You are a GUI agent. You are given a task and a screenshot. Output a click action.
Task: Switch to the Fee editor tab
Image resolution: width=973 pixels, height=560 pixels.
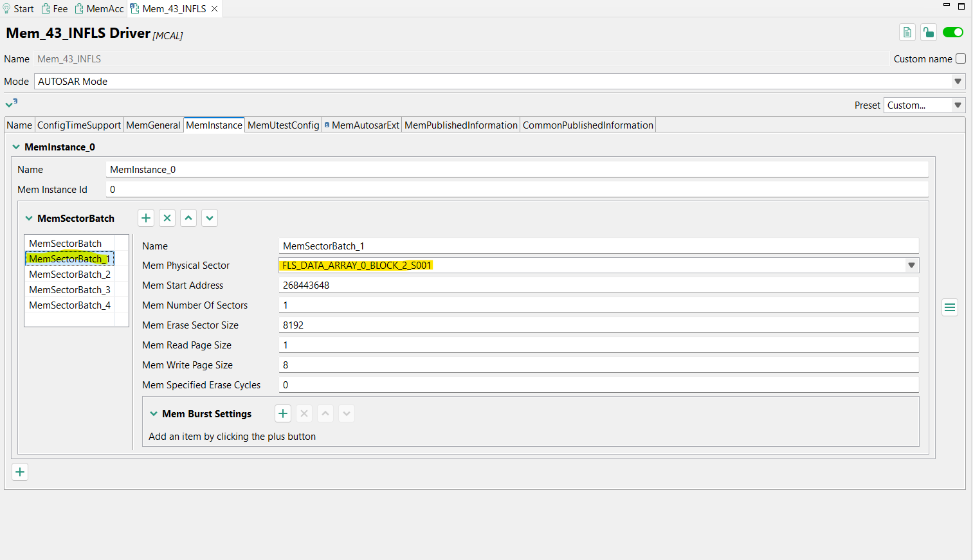coord(55,8)
